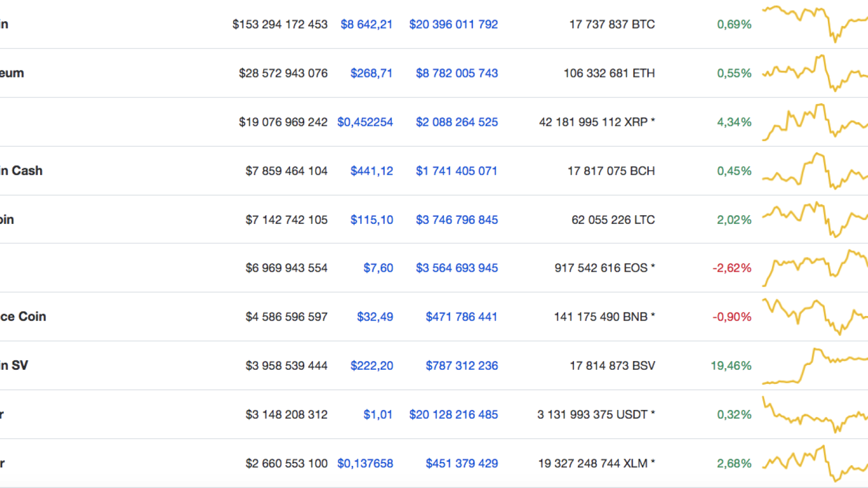Click the Bitcoin volume $20 396 011 792
The image size is (868, 488).
click(454, 24)
